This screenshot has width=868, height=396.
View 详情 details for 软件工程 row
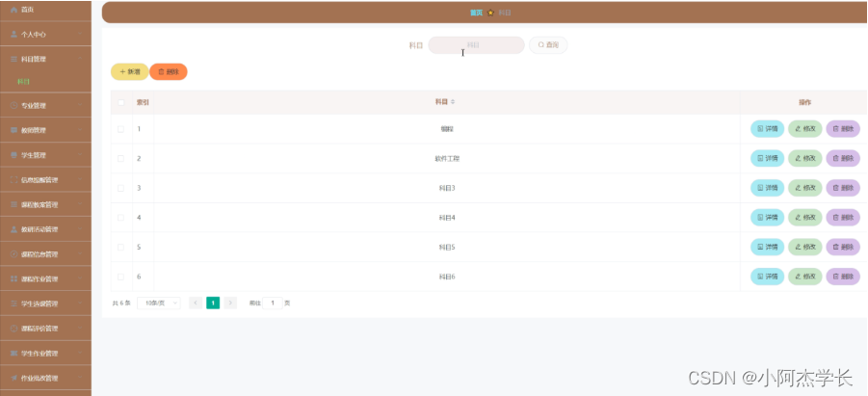tap(767, 158)
